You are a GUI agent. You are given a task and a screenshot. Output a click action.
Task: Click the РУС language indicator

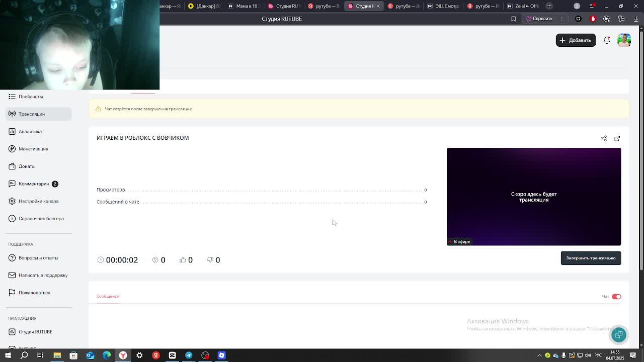pos(599,355)
